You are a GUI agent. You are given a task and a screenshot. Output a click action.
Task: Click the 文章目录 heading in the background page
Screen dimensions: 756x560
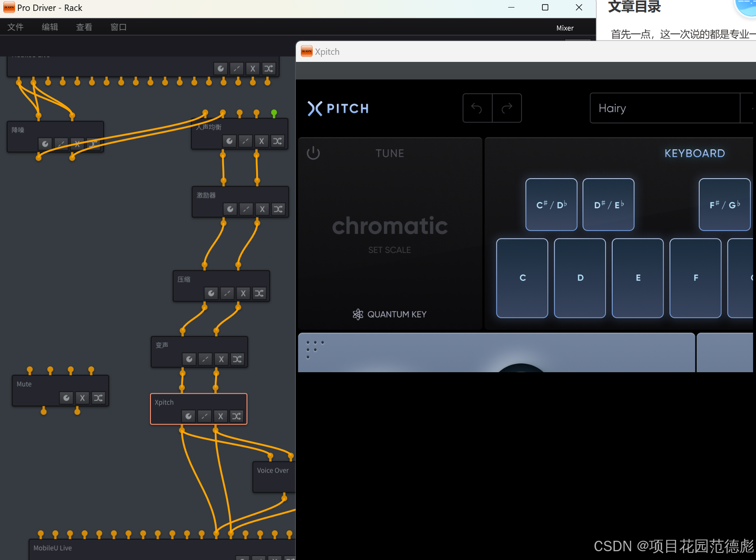pos(634,7)
